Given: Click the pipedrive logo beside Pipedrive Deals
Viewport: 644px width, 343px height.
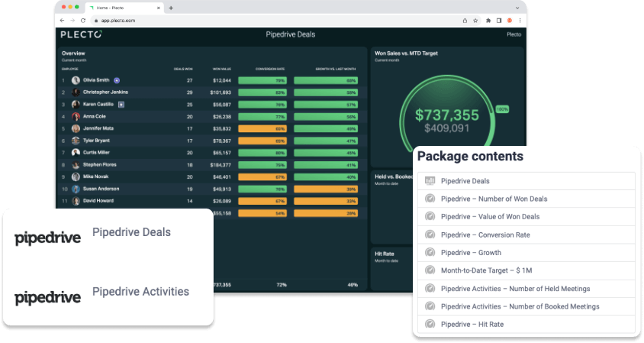Looking at the screenshot, I should (47, 238).
